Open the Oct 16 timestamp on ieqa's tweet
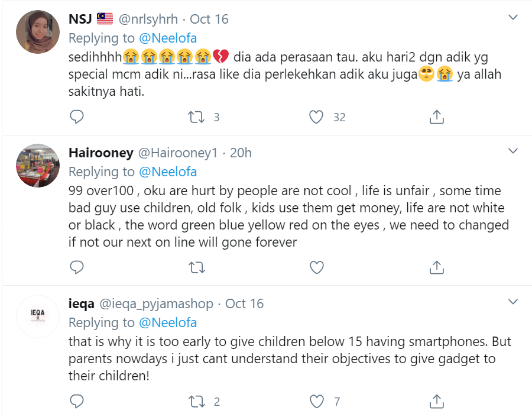The width and height of the screenshot is (532, 417). [245, 303]
